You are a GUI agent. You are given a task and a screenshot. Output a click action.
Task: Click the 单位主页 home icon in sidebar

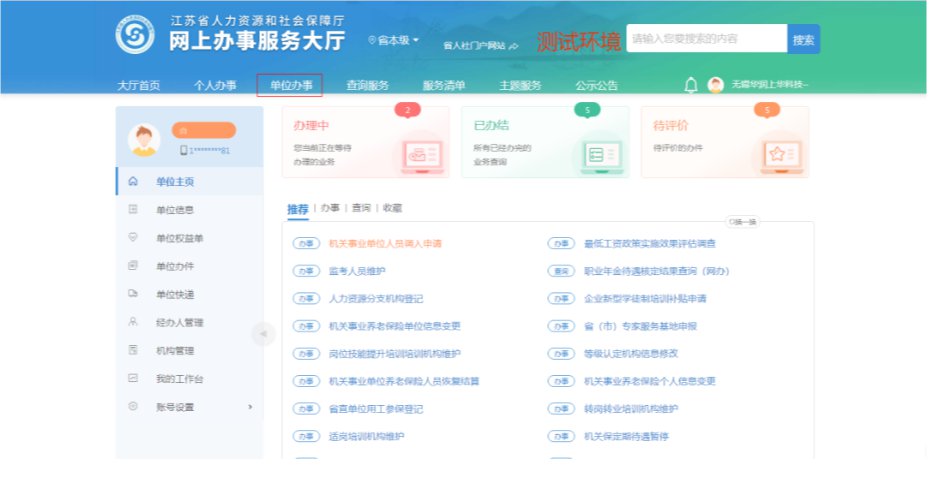133,182
